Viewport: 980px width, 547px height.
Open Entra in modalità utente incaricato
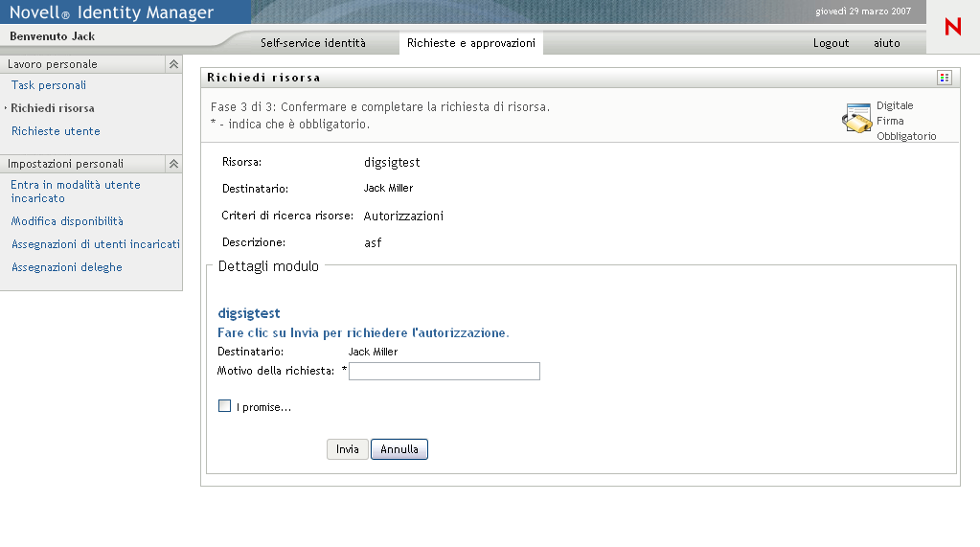76,192
